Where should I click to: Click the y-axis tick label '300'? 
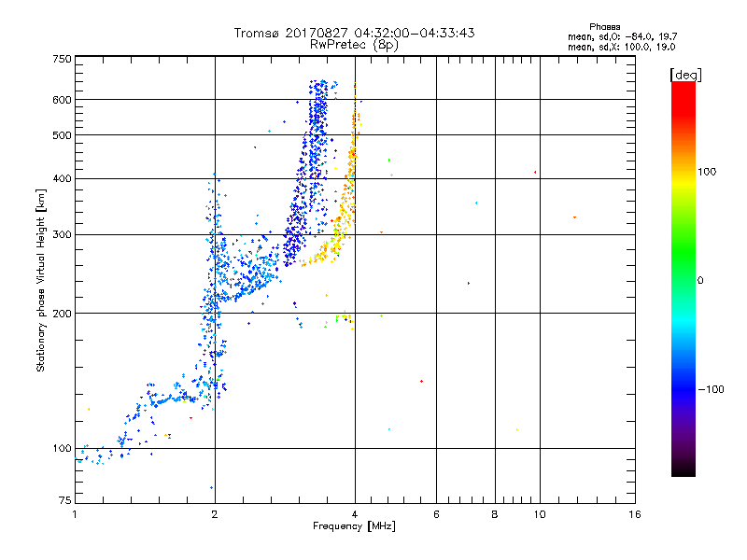click(x=62, y=235)
